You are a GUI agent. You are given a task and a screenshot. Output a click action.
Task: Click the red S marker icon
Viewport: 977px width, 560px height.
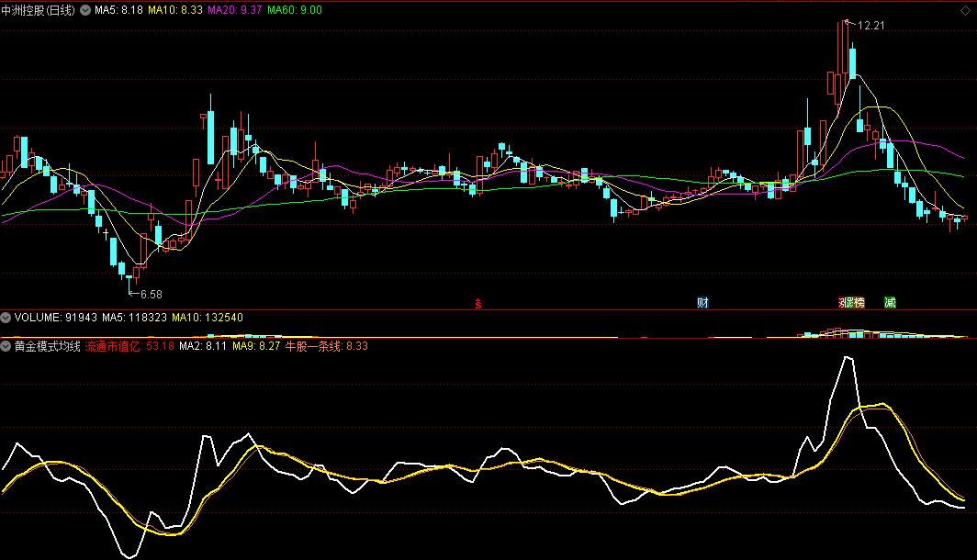click(477, 303)
